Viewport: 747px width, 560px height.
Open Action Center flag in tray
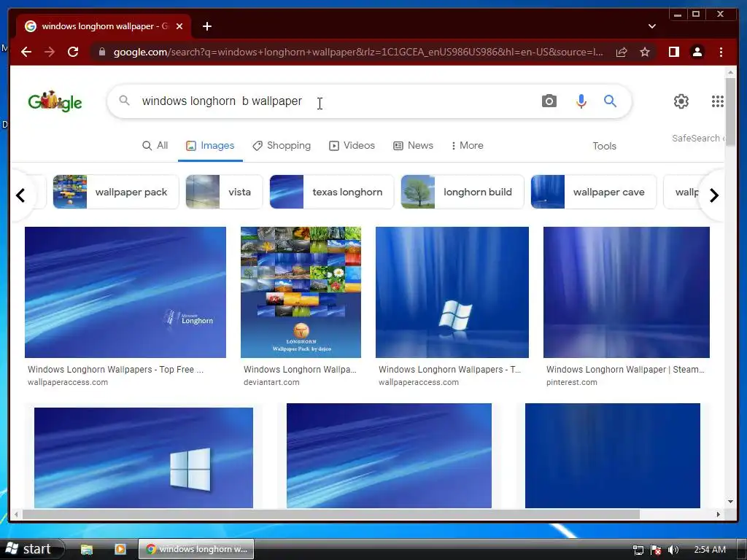tap(656, 550)
